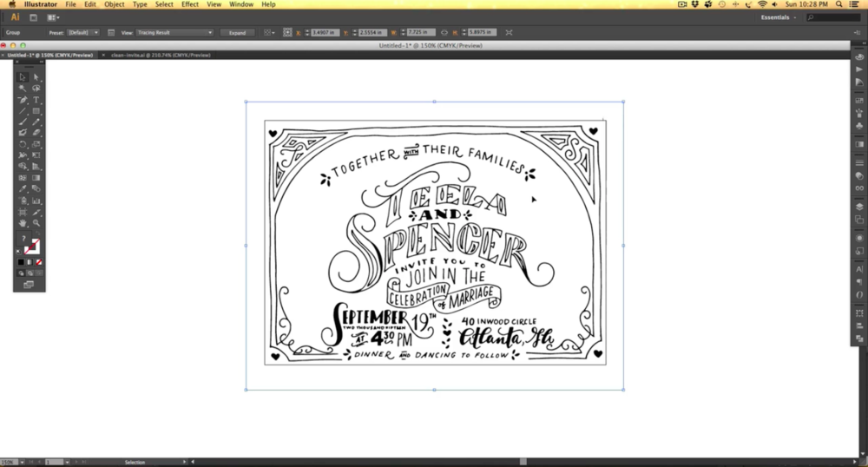868x467 pixels.
Task: Open the View Tracing Result dropdown
Action: point(174,32)
